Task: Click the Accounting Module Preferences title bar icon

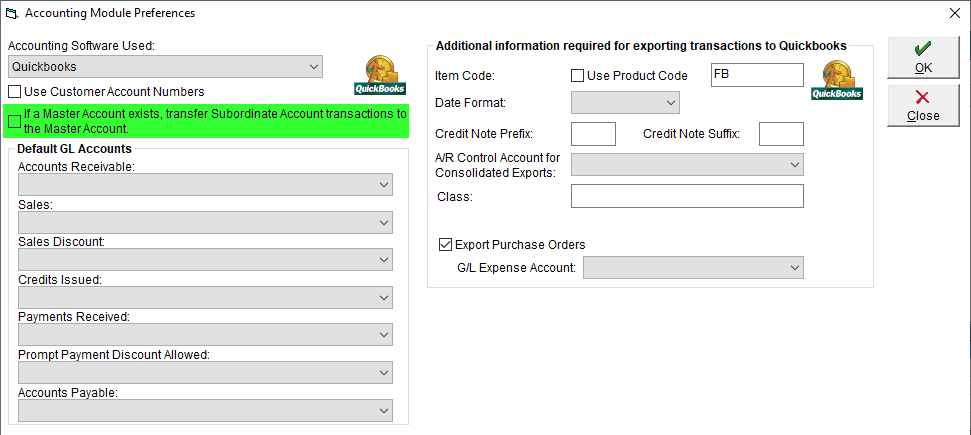Action: (x=11, y=13)
